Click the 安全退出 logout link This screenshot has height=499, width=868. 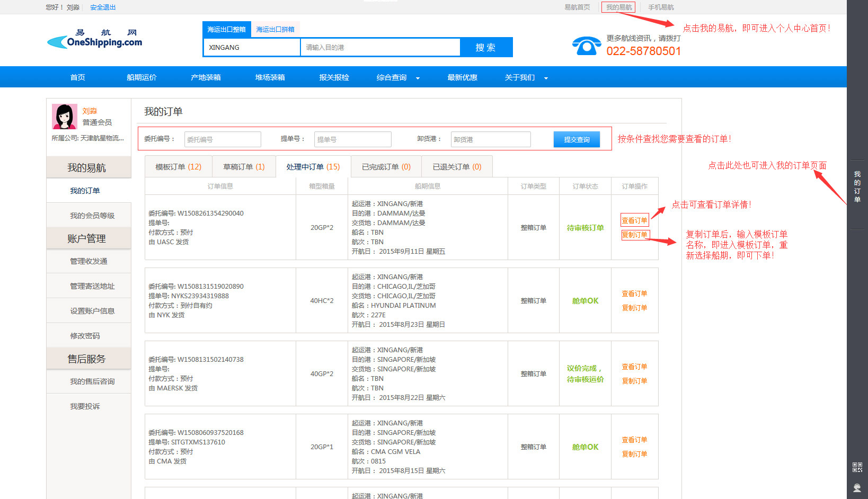(103, 7)
